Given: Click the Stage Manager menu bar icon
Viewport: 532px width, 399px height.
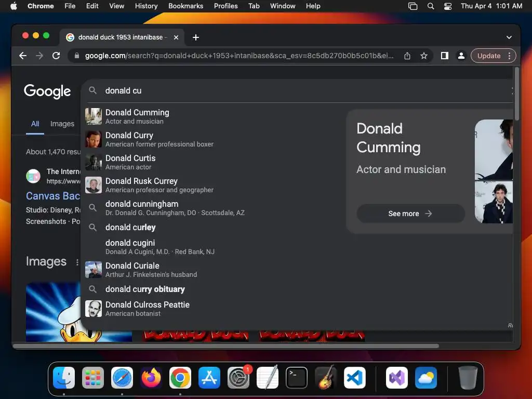Looking at the screenshot, I should (x=413, y=6).
